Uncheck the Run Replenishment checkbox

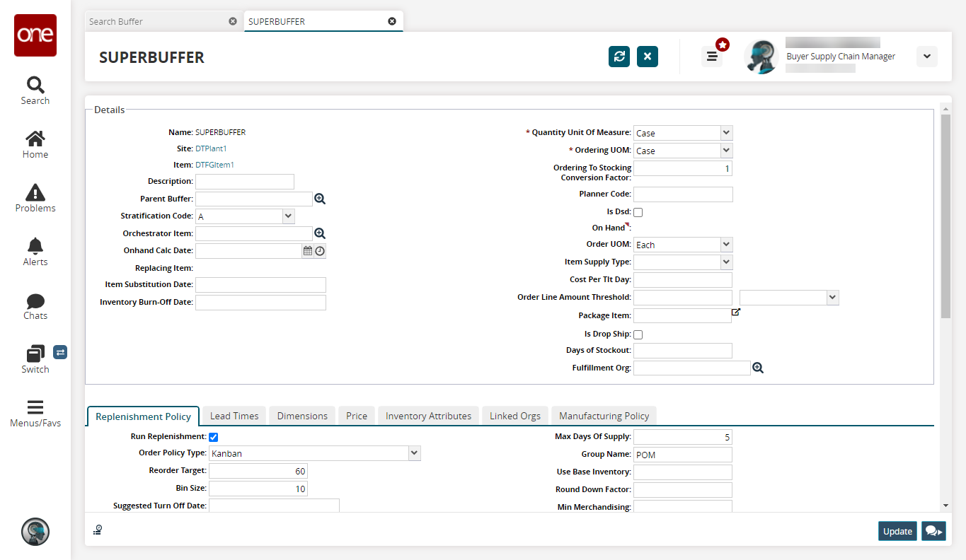(x=214, y=438)
